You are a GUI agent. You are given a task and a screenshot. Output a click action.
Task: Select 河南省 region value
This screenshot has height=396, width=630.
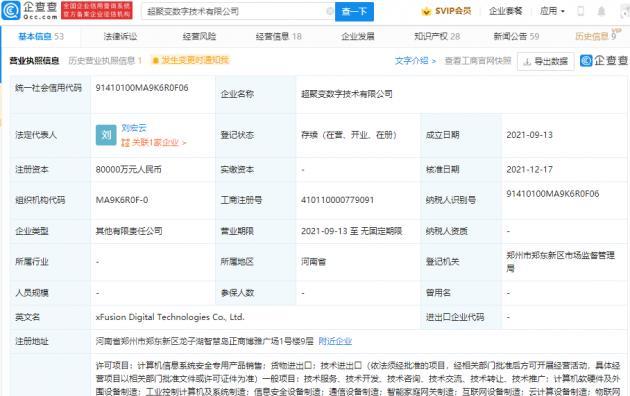(313, 262)
